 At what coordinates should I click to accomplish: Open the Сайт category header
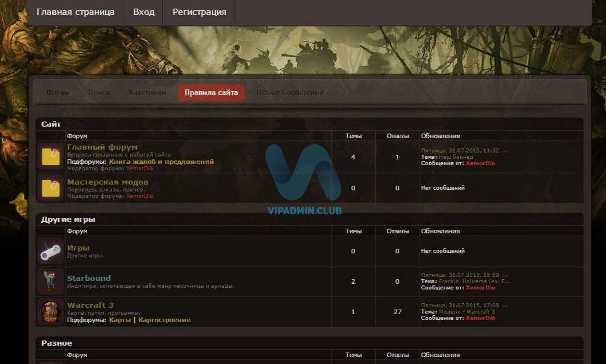(x=50, y=124)
